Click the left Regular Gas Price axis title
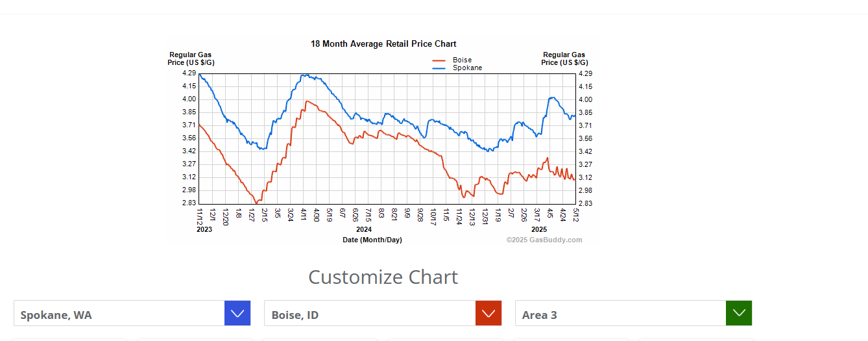 [191, 58]
